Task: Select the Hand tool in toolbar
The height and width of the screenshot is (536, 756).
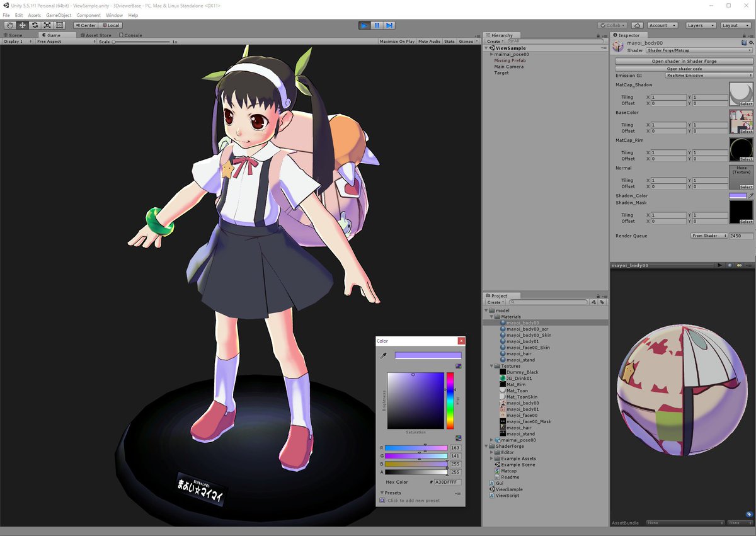Action: pyautogui.click(x=9, y=25)
